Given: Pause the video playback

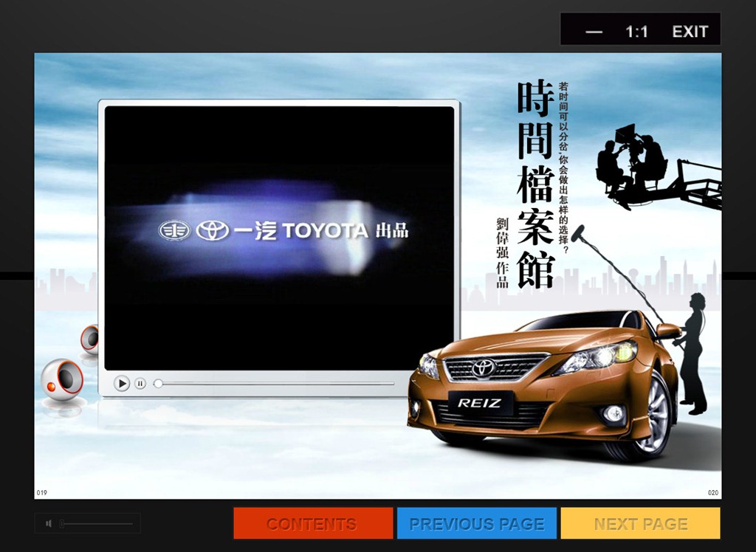Looking at the screenshot, I should 140,383.
